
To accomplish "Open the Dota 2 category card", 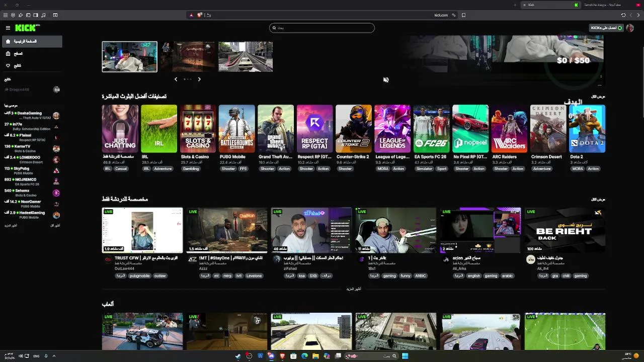I will coord(587,129).
